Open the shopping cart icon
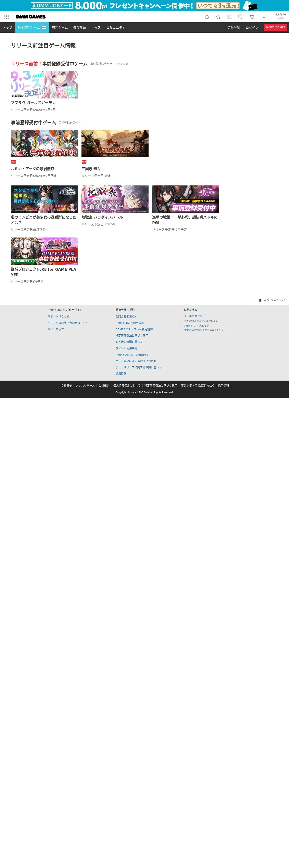289x868 pixels. (252, 17)
